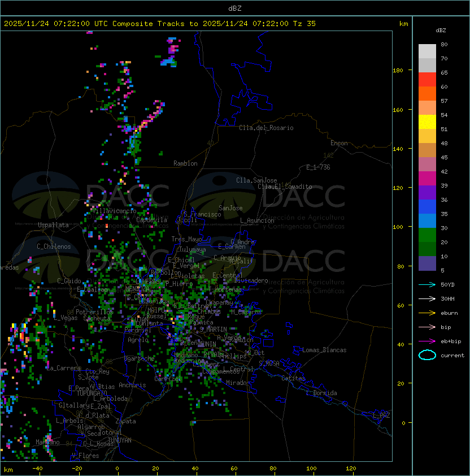
Task: Pick the orange 57-60 dBZ swatch
Action: tap(427, 93)
